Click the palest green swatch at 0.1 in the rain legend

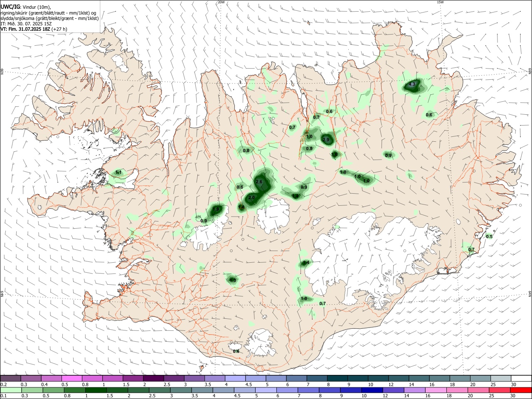pyautogui.click(x=10, y=390)
